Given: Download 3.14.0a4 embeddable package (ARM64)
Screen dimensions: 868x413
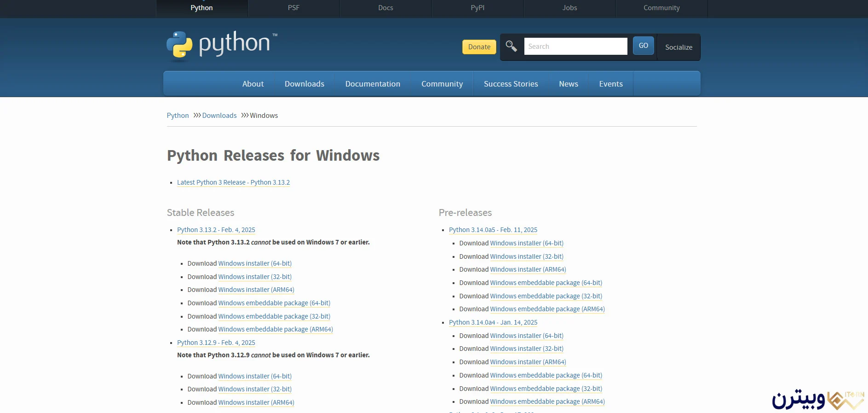Looking at the screenshot, I should click(x=547, y=401).
